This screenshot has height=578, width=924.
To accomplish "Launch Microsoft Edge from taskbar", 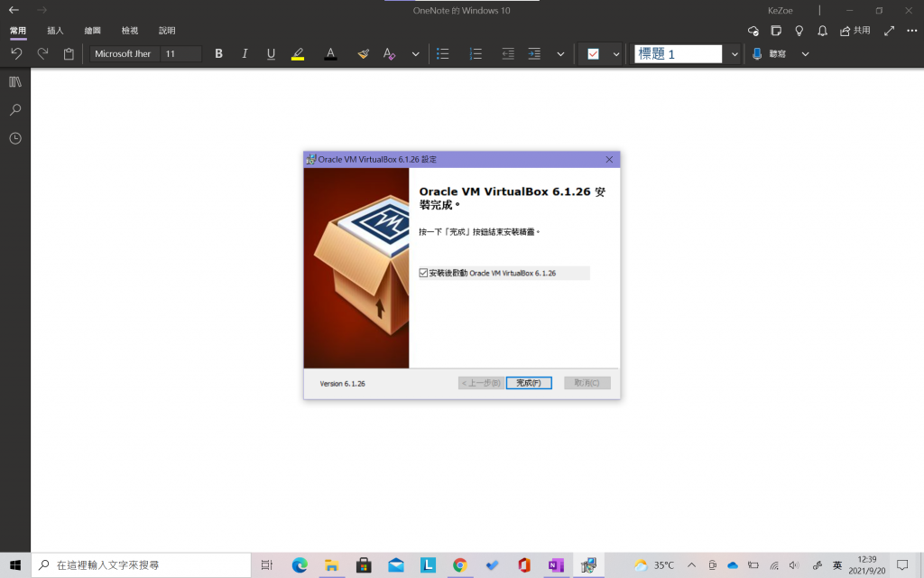I will tap(300, 565).
